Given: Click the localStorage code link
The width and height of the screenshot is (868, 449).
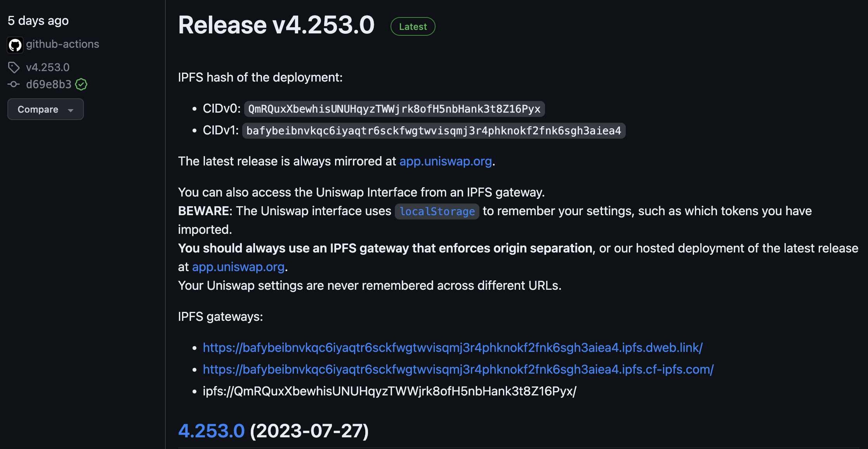Looking at the screenshot, I should coord(437,212).
